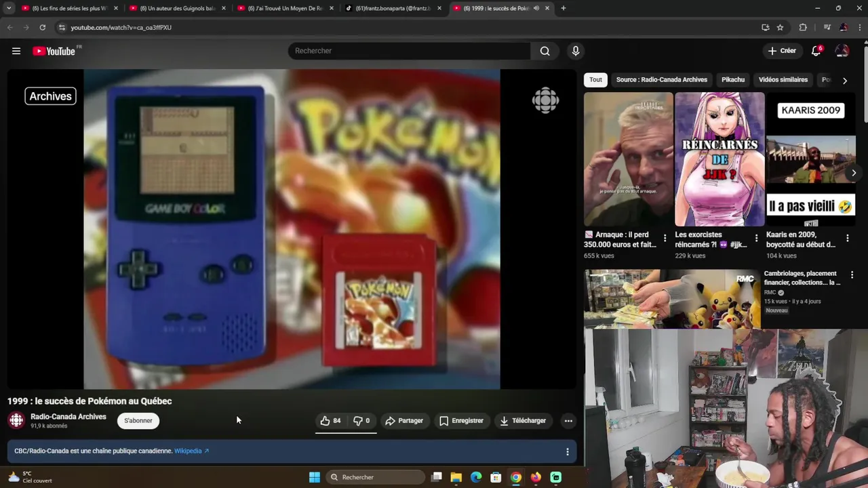Viewport: 868px width, 488px height.
Task: Open options for Kaaris en 2009 short
Action: click(x=847, y=239)
